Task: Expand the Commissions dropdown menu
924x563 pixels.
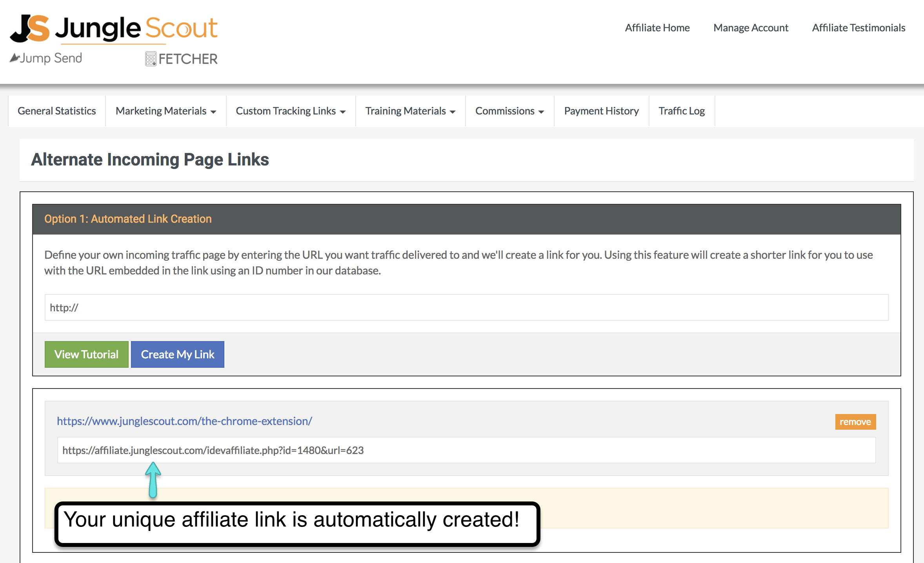Action: (509, 111)
